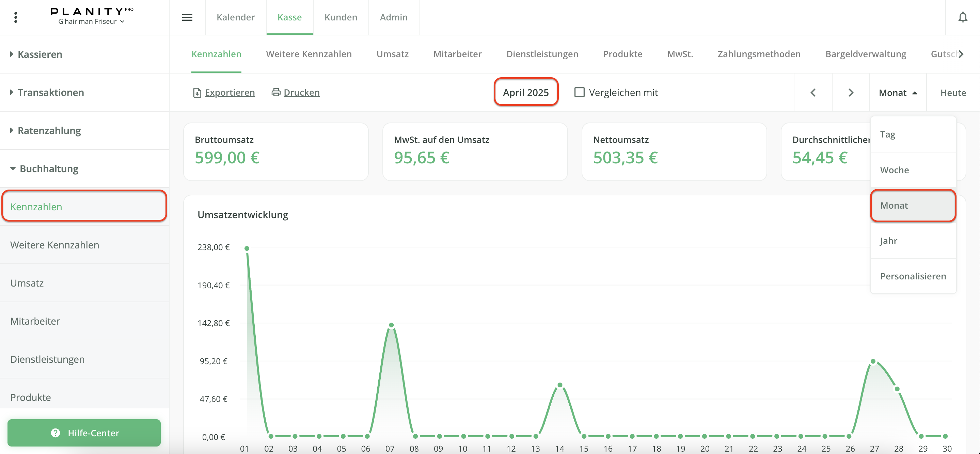Click the Drucken printer icon
Screen dimensions: 980x454
pyautogui.click(x=276, y=92)
